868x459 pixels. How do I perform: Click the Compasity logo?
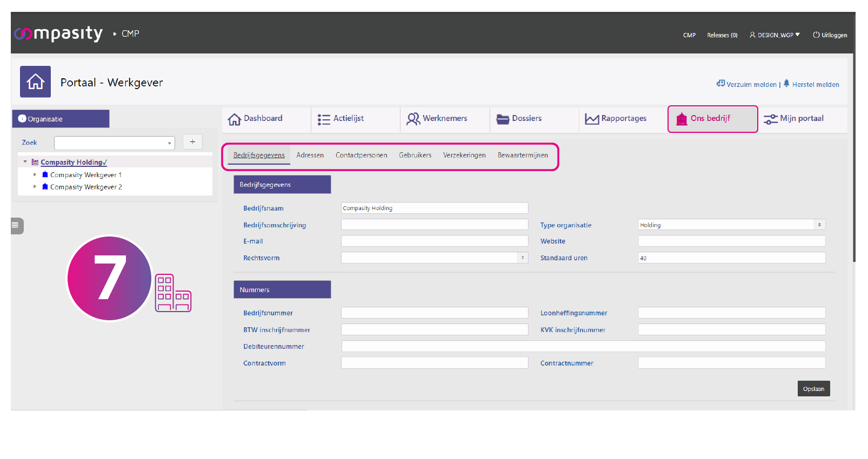pos(58,33)
